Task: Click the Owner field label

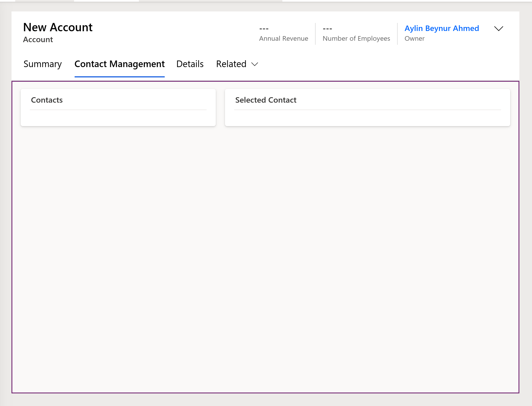Action: [x=414, y=38]
